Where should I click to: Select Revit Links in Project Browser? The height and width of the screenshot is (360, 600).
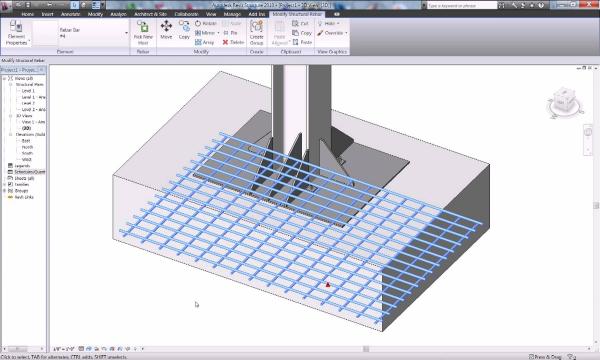(x=24, y=197)
